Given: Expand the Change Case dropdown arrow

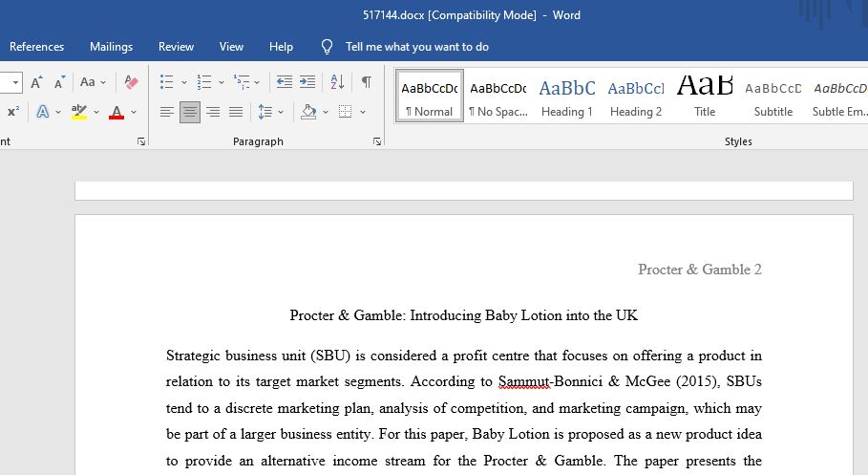Looking at the screenshot, I should point(103,82).
